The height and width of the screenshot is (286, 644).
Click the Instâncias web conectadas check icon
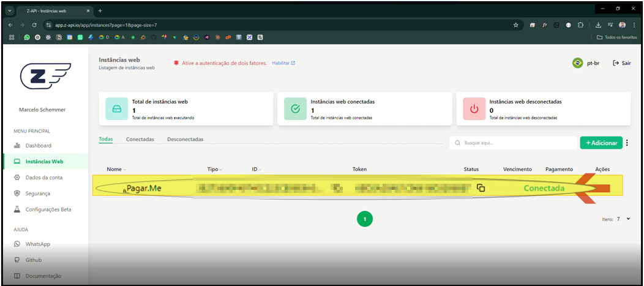click(295, 109)
